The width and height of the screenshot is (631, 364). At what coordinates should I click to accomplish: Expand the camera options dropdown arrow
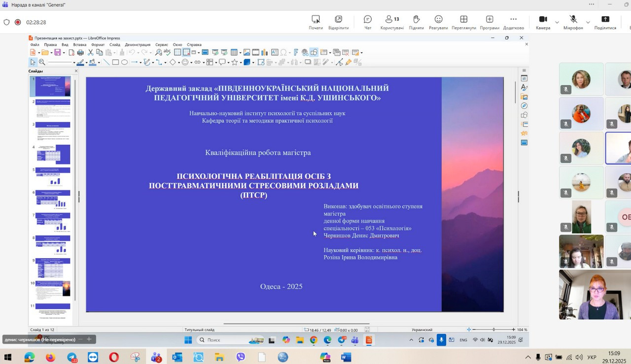coord(557,22)
